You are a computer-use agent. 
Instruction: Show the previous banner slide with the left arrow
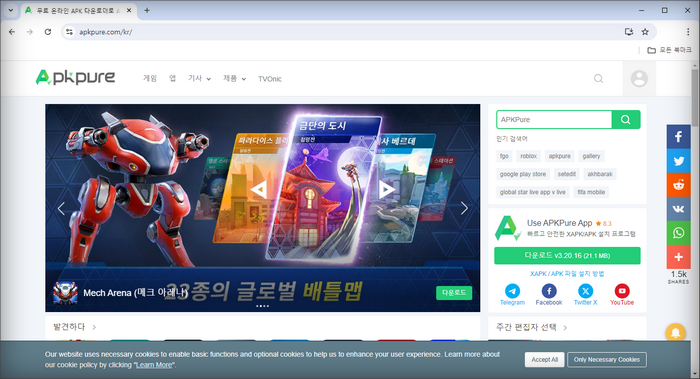point(61,208)
